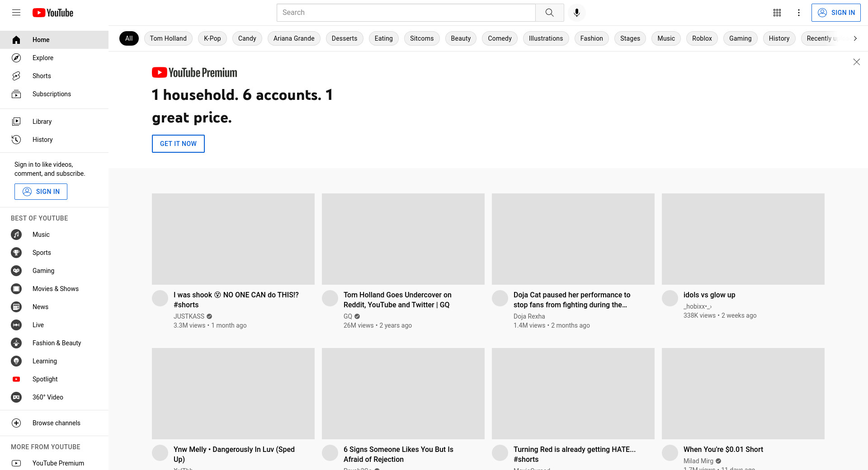Image resolution: width=868 pixels, height=470 pixels.
Task: Open When You're $0.01 Short title
Action: [x=723, y=449]
